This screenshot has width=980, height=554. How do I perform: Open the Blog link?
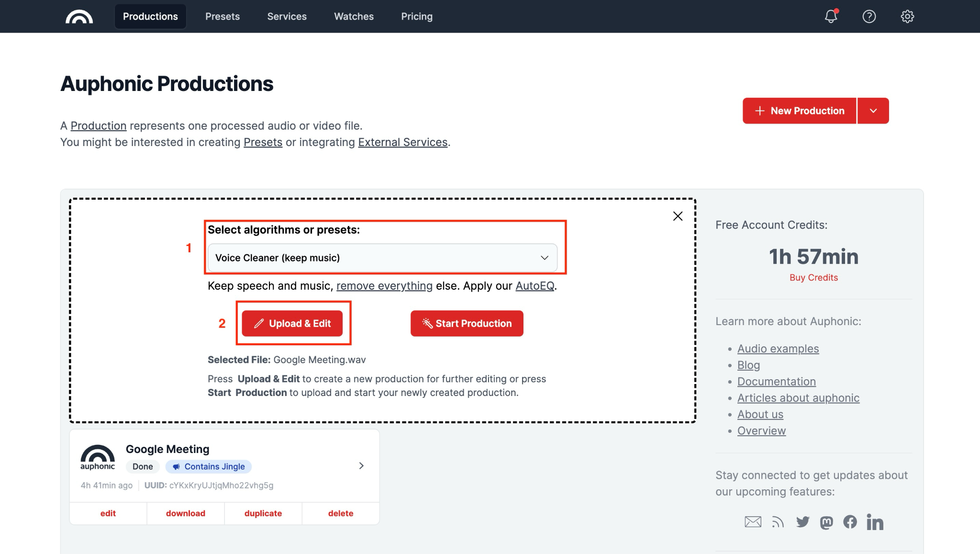(748, 365)
